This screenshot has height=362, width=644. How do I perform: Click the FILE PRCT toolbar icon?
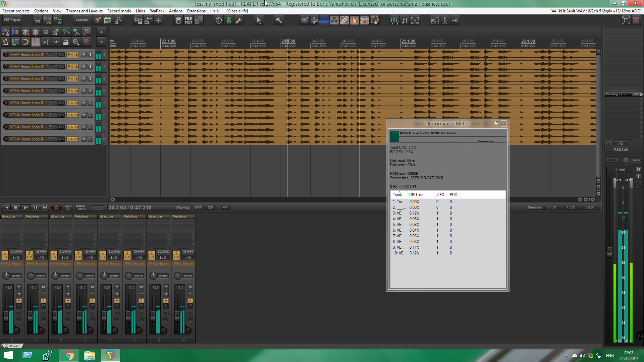point(189,20)
